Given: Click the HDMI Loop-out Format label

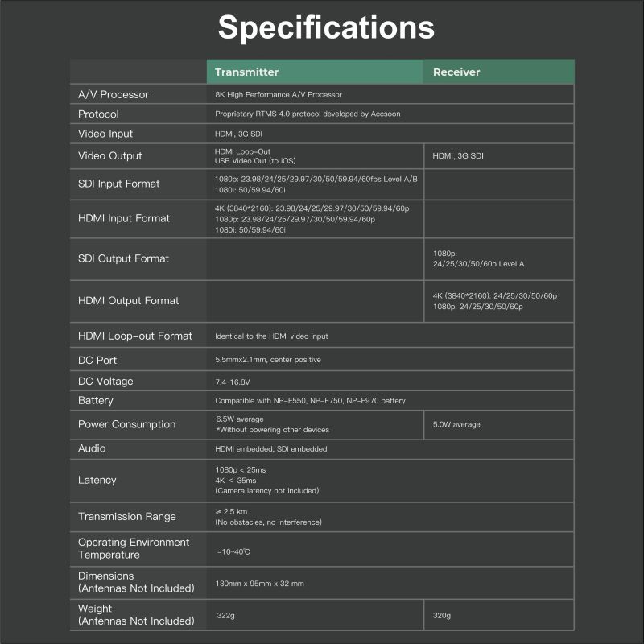Looking at the screenshot, I should point(134,336).
